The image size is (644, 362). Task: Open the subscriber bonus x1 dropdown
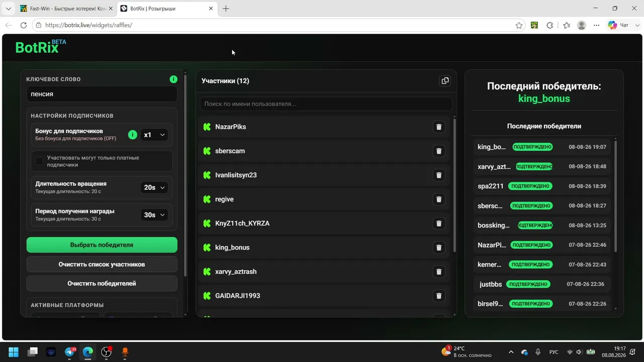click(x=154, y=135)
